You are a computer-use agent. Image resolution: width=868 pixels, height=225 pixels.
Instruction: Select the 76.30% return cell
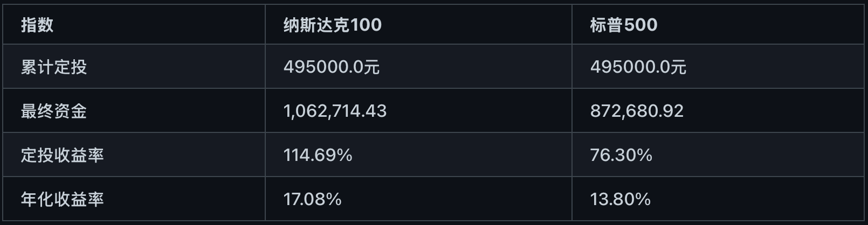[x=621, y=156]
